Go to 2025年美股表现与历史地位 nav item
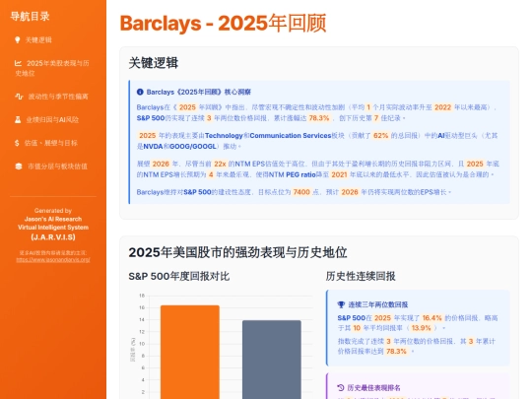The image size is (532, 399). pos(53,68)
